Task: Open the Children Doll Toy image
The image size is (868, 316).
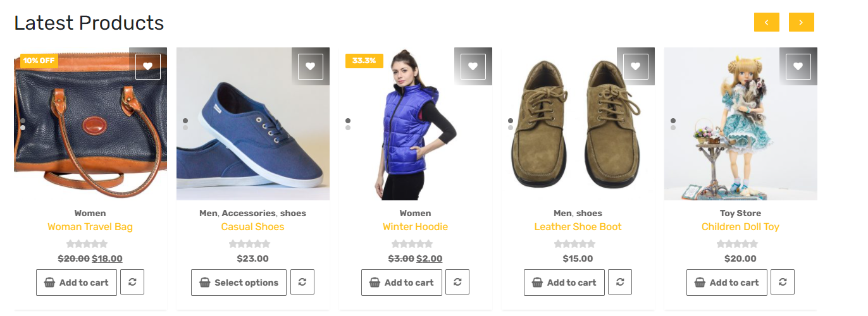Action: point(741,124)
